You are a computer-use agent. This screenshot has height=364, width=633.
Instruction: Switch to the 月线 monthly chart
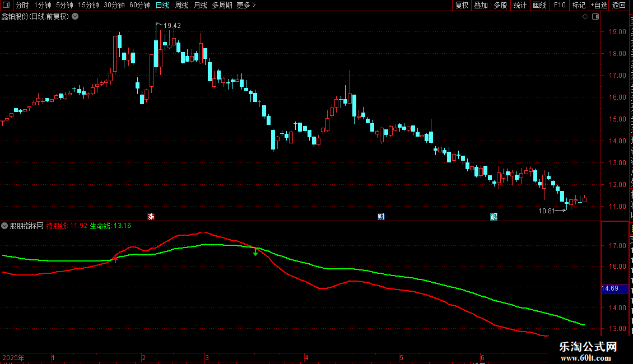pos(200,5)
